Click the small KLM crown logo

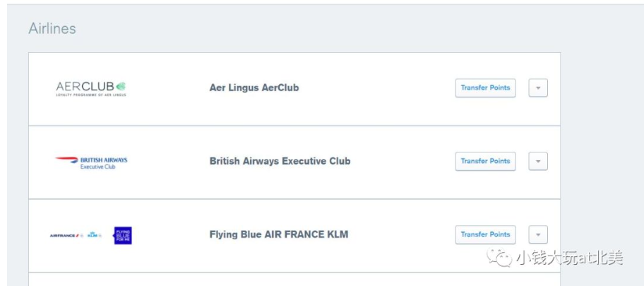(x=93, y=235)
